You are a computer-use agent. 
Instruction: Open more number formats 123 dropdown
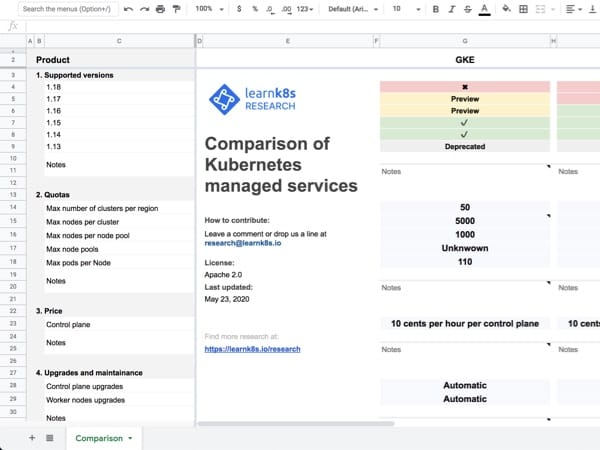pyautogui.click(x=305, y=9)
